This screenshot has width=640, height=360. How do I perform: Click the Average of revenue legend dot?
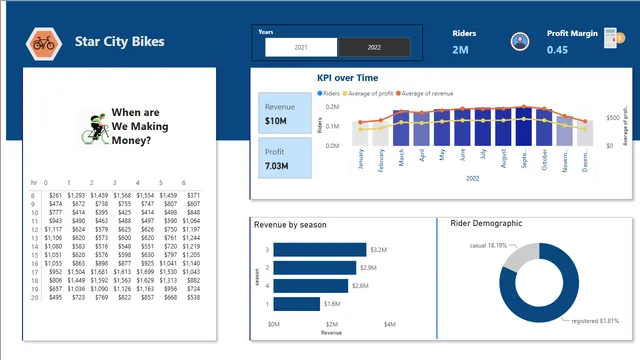click(398, 93)
